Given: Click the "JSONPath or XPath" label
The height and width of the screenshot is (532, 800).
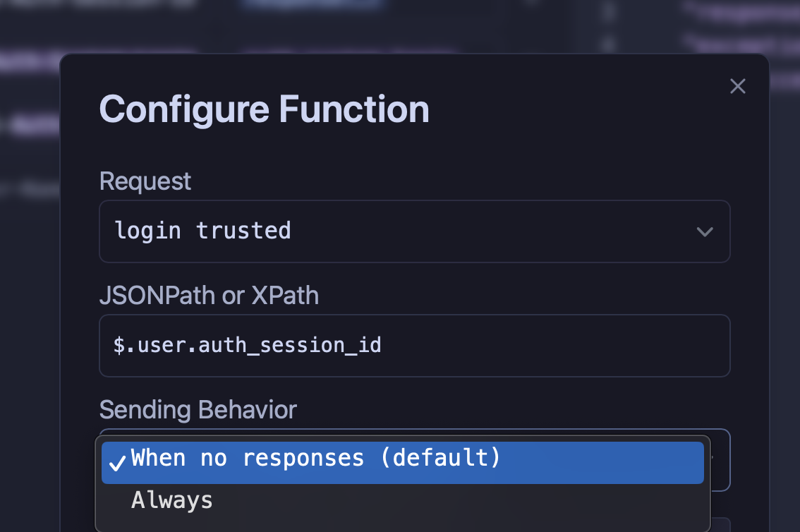Looking at the screenshot, I should click(210, 296).
